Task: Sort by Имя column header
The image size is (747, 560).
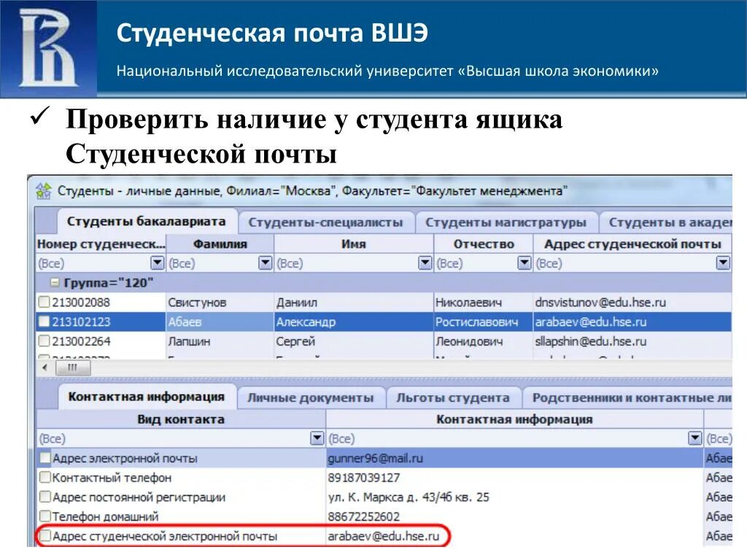Action: [x=354, y=244]
